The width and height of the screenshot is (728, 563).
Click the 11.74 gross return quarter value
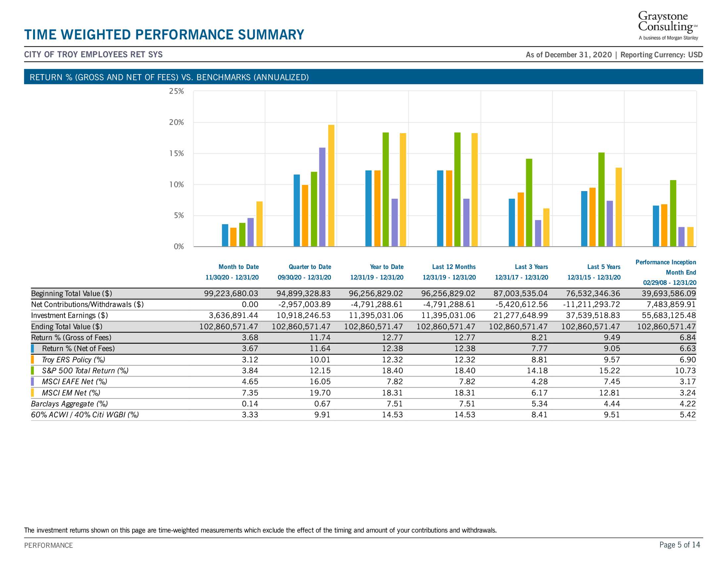click(320, 337)
